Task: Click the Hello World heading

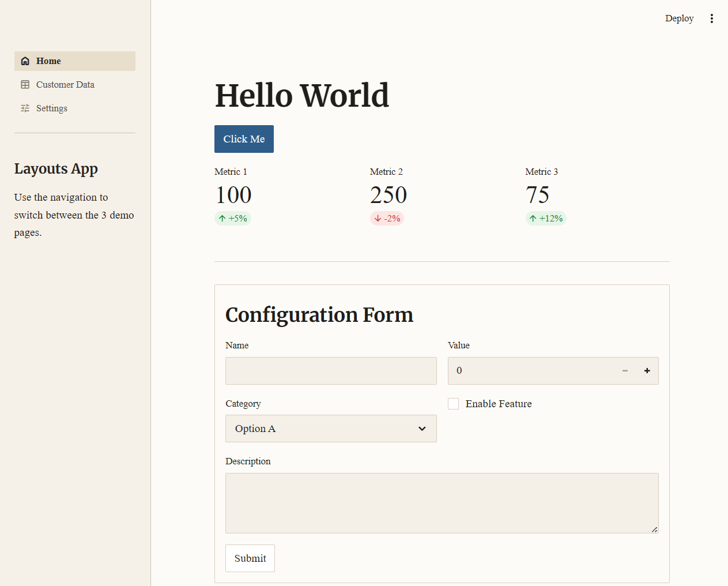Action: 302,95
